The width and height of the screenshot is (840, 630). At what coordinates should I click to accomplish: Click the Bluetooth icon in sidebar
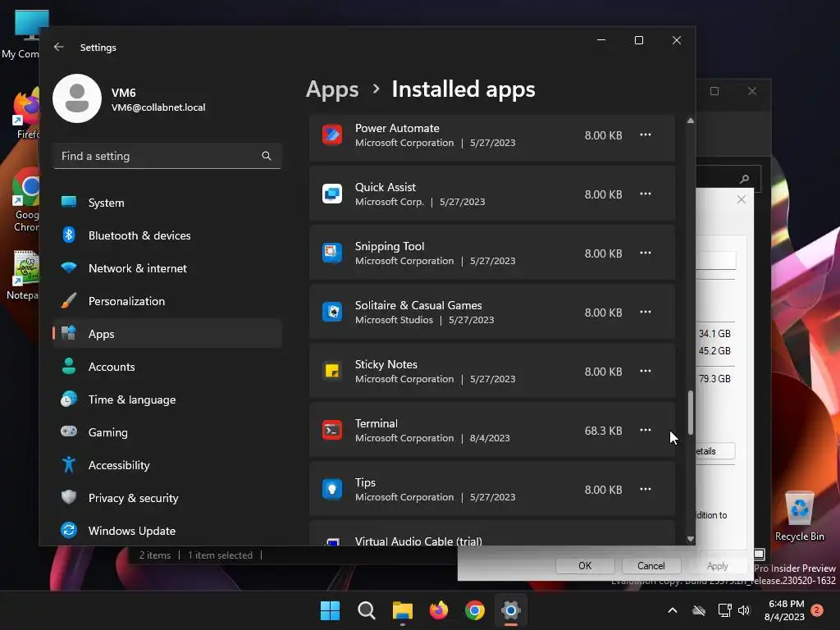point(69,235)
